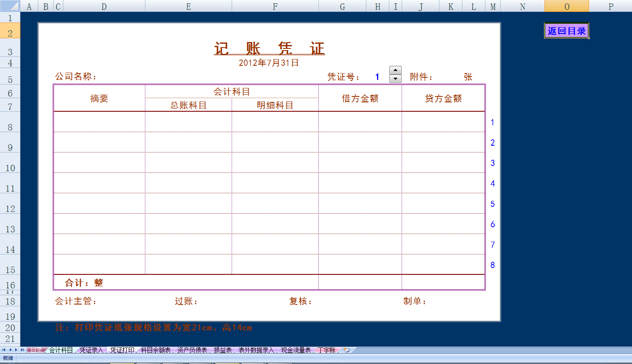Click the 公司名称 label
The width and height of the screenshot is (632, 364).
point(76,76)
